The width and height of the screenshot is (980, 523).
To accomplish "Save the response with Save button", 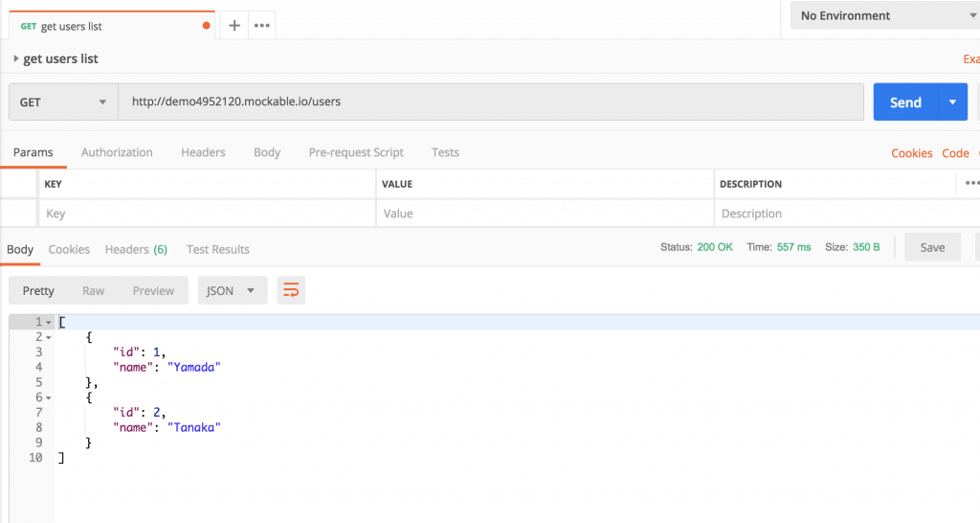I will [x=932, y=247].
